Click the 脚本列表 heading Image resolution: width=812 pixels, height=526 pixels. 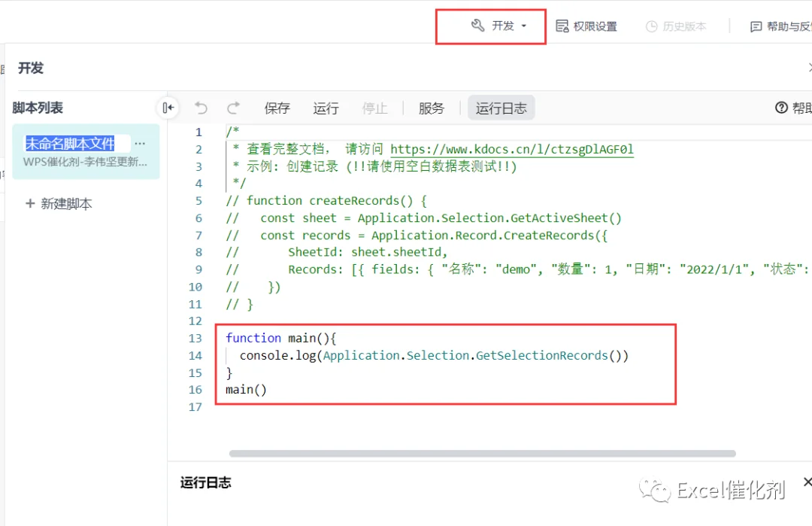pos(38,108)
